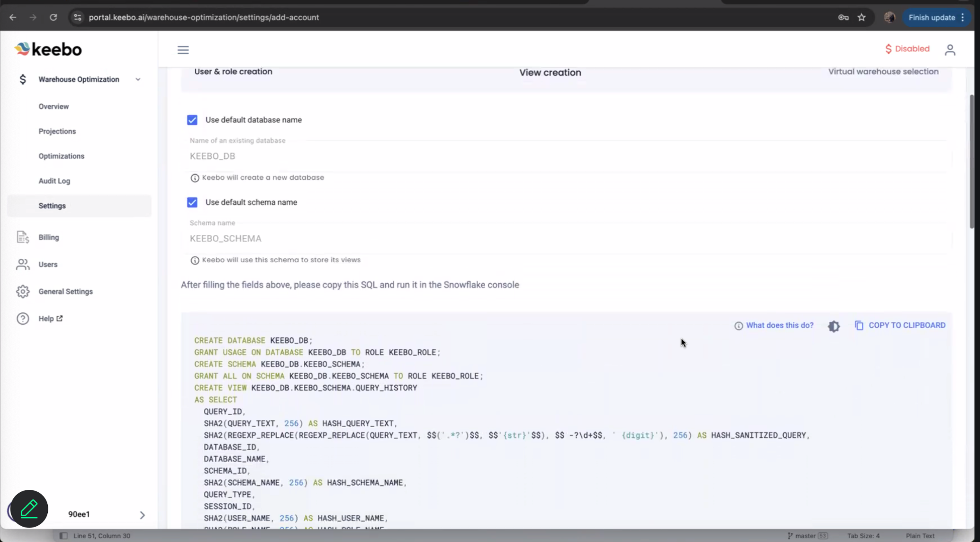Select Audit Log in sidebar
The width and height of the screenshot is (980, 542).
click(54, 181)
